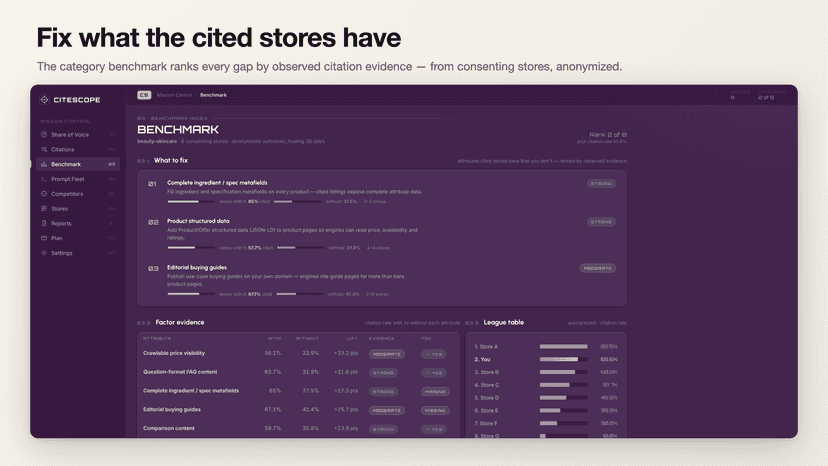
Task: Open the Plan sidebar icon
Action: (44, 238)
